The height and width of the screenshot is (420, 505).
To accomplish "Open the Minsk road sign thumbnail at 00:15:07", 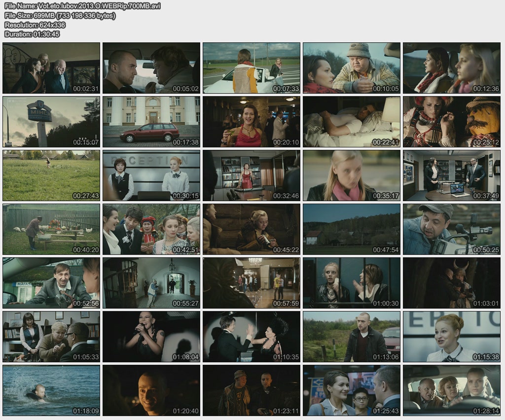I will pos(51,122).
